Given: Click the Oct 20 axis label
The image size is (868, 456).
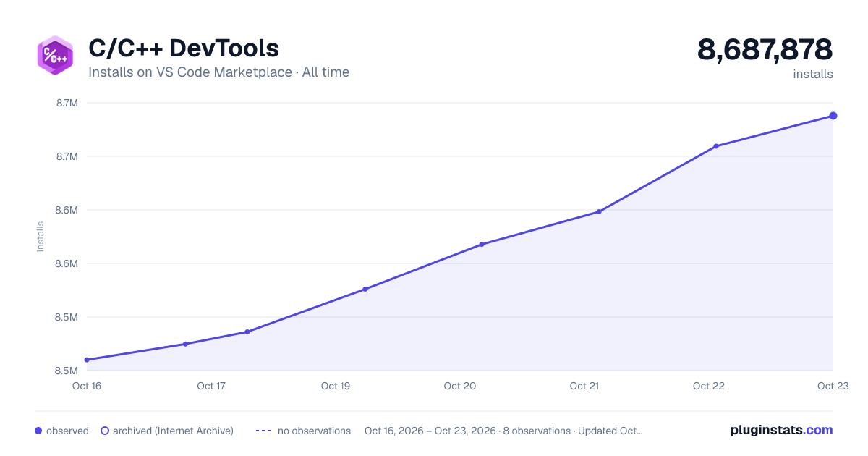Looking at the screenshot, I should (460, 386).
